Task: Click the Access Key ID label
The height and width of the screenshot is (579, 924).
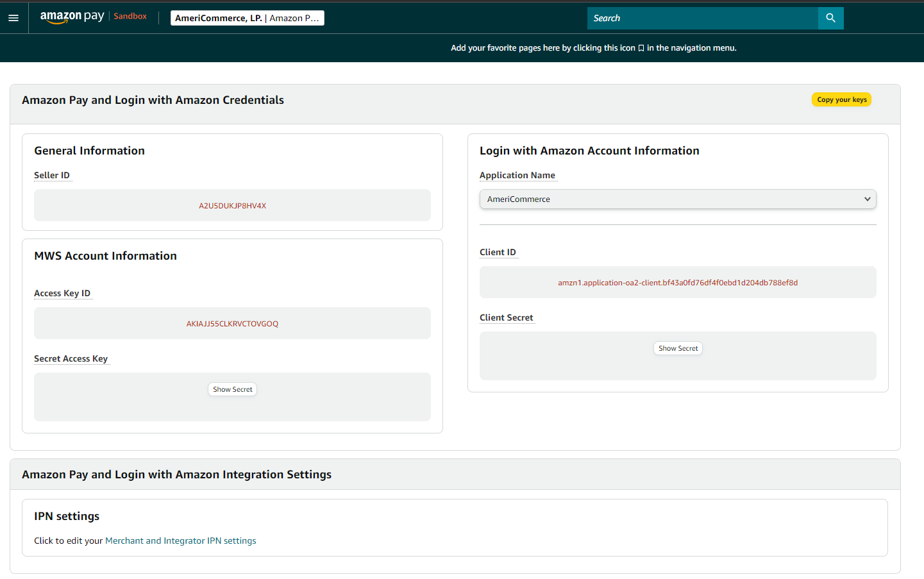Action: (62, 293)
